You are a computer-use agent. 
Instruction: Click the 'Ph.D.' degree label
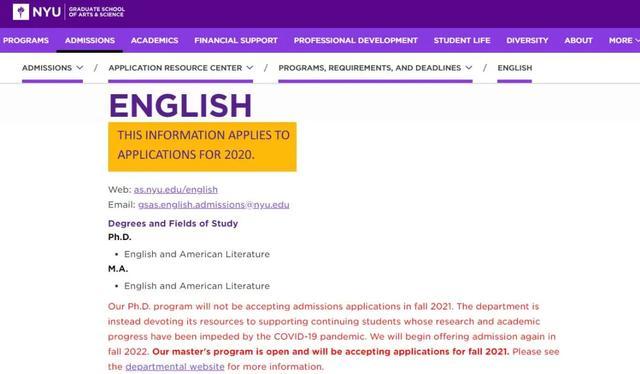(120, 237)
